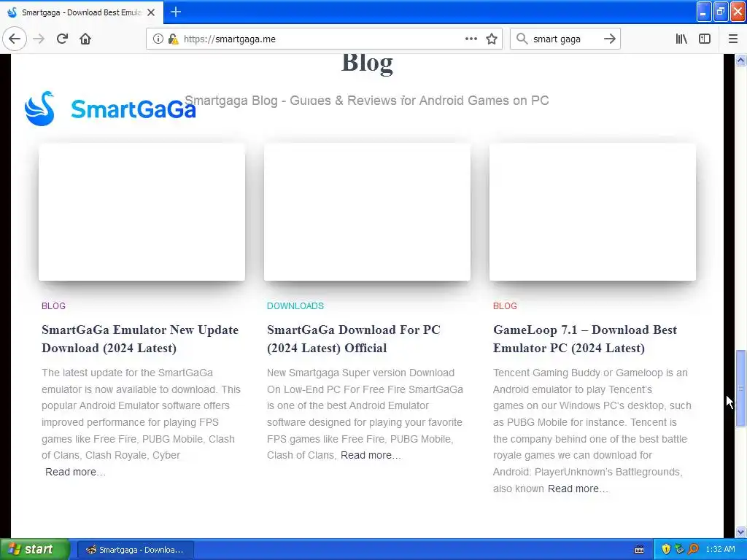
Task: Reload the current page
Action: (x=63, y=39)
